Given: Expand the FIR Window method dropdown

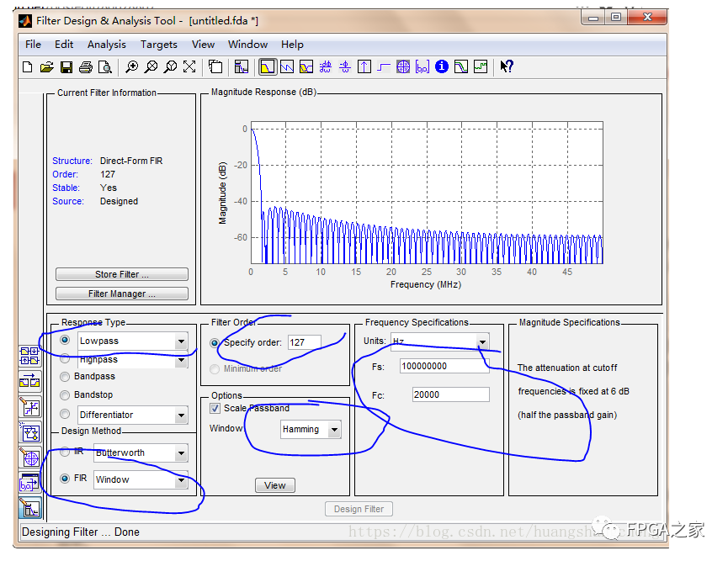Looking at the screenshot, I should (181, 480).
